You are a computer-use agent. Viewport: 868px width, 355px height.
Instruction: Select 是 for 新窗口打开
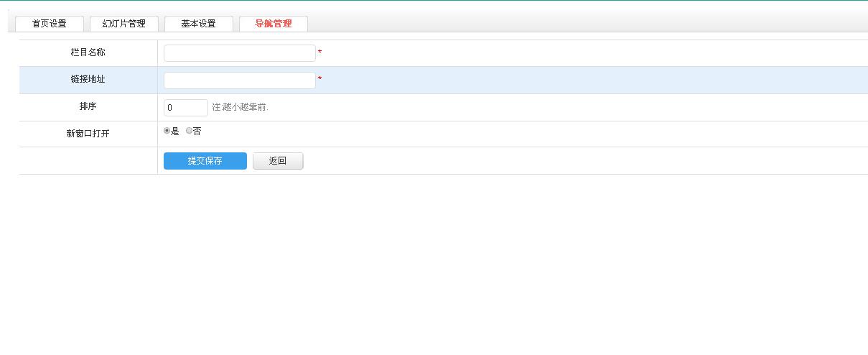(167, 131)
